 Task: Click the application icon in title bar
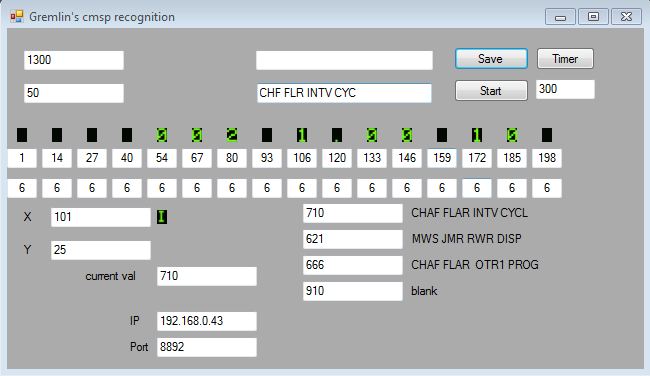(x=17, y=17)
